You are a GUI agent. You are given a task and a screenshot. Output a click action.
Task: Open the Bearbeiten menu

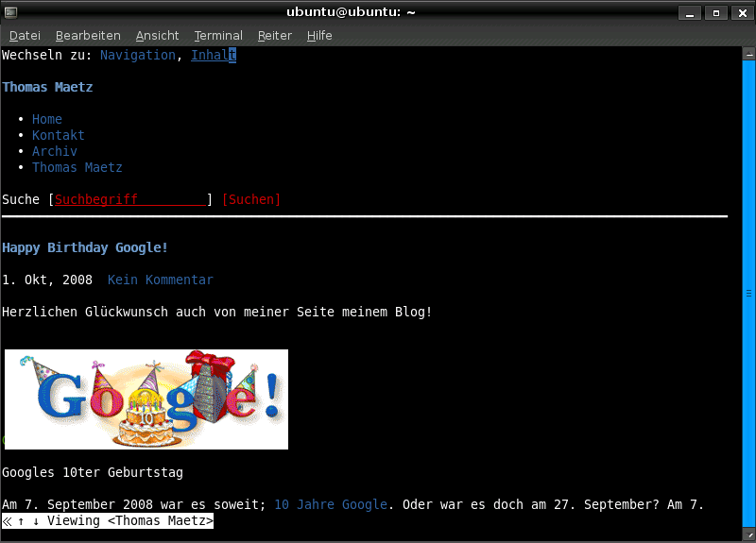(x=88, y=36)
